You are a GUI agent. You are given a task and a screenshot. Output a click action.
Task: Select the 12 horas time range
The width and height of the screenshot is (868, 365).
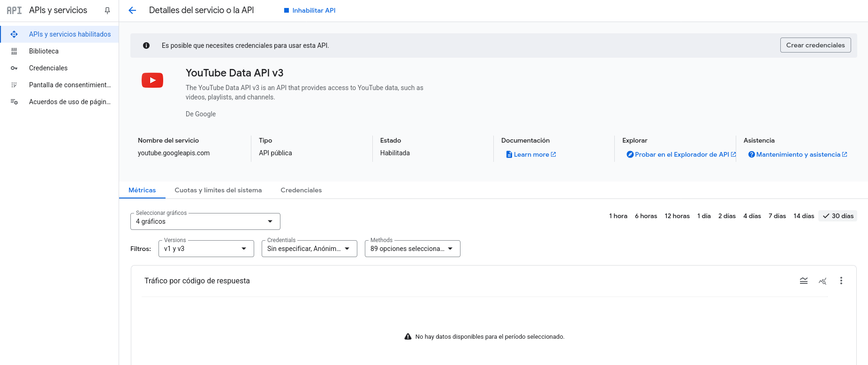[x=677, y=216]
